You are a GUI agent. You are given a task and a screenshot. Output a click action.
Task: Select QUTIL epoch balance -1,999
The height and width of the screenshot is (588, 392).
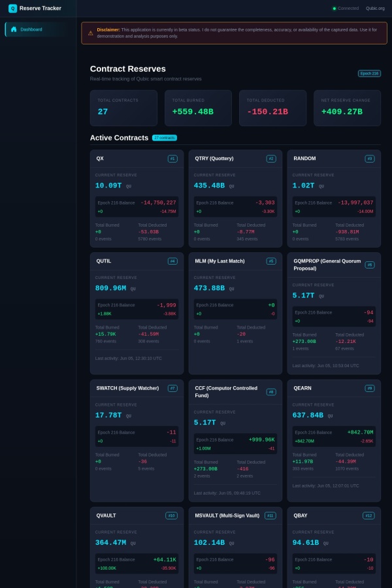pos(167,305)
